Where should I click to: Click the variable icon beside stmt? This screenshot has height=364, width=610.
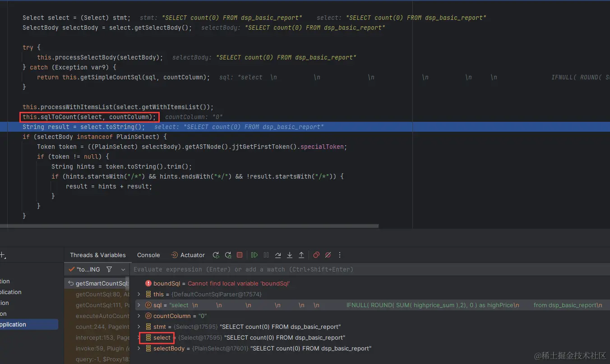pyautogui.click(x=148, y=327)
